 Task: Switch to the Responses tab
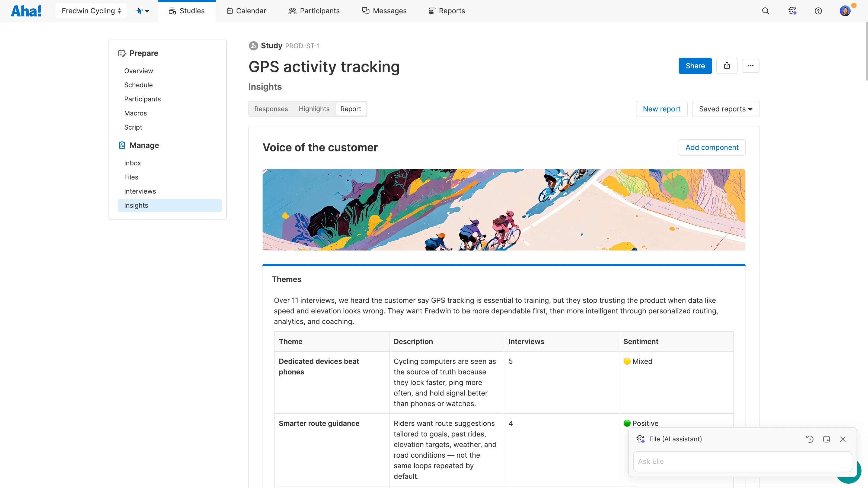click(271, 109)
